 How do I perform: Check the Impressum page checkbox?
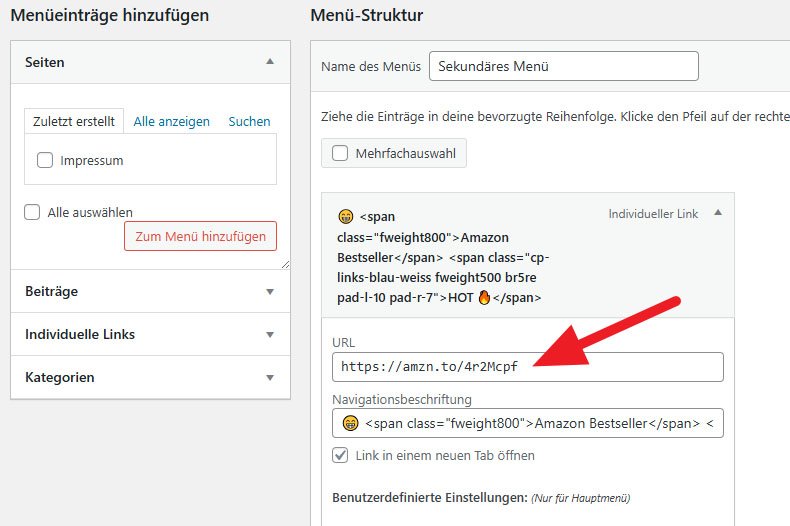45,160
